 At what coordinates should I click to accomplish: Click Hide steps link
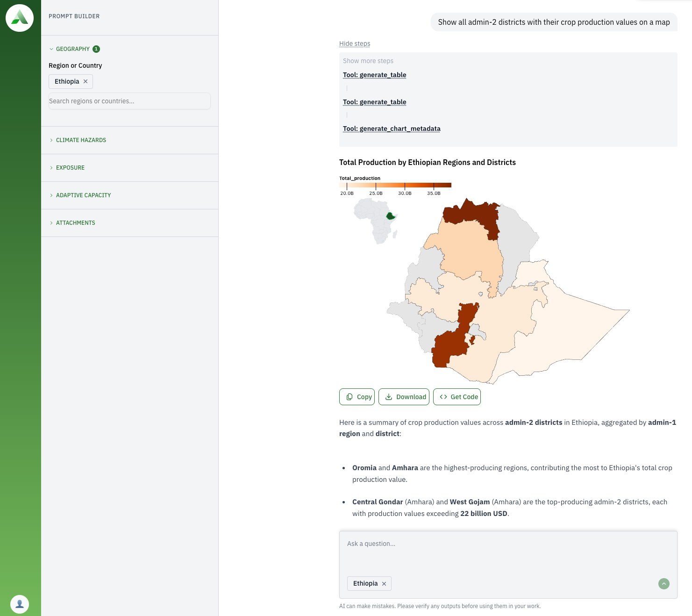click(x=355, y=43)
